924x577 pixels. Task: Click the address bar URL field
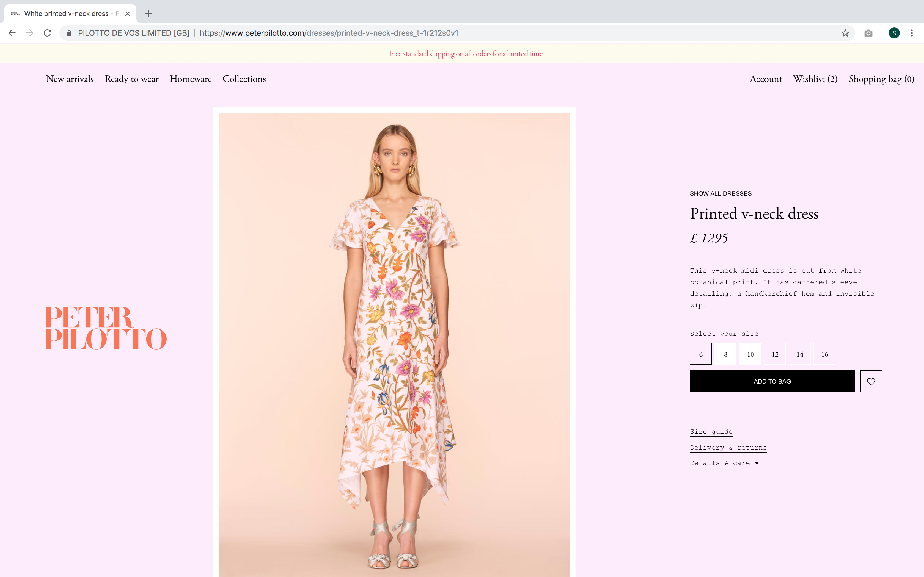click(x=328, y=33)
